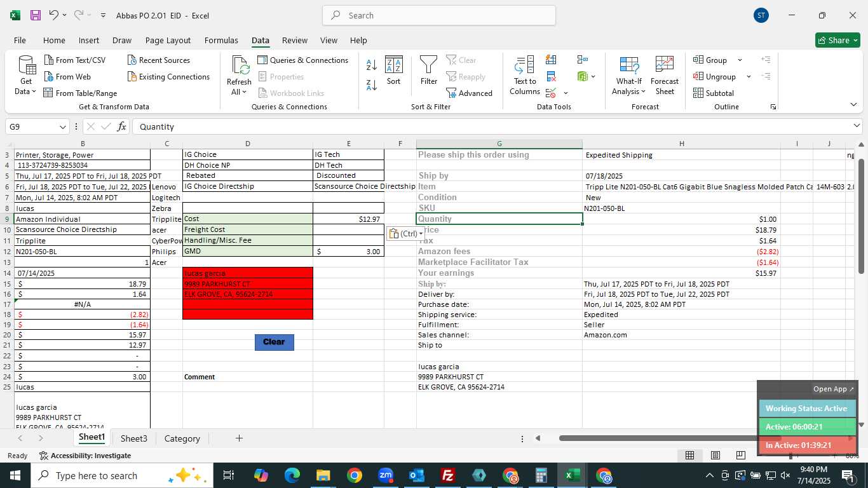Click the vertical scrollbar thumb

click(861, 216)
